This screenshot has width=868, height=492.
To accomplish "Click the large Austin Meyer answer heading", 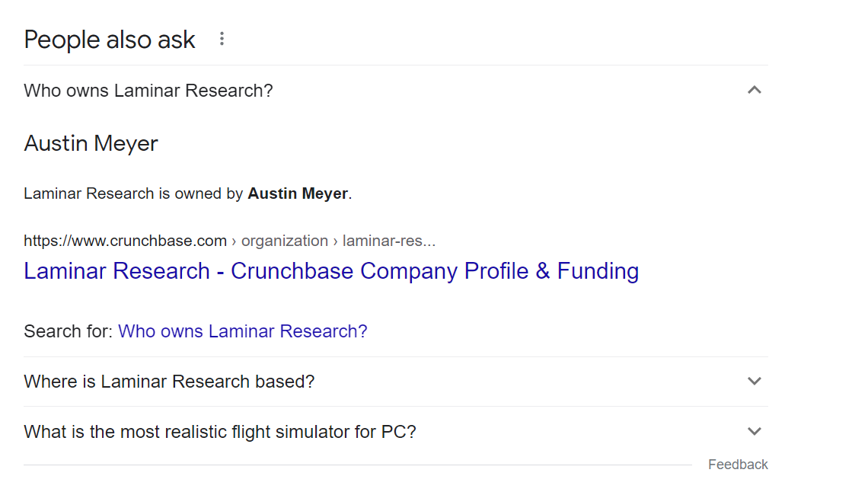I will pos(91,143).
